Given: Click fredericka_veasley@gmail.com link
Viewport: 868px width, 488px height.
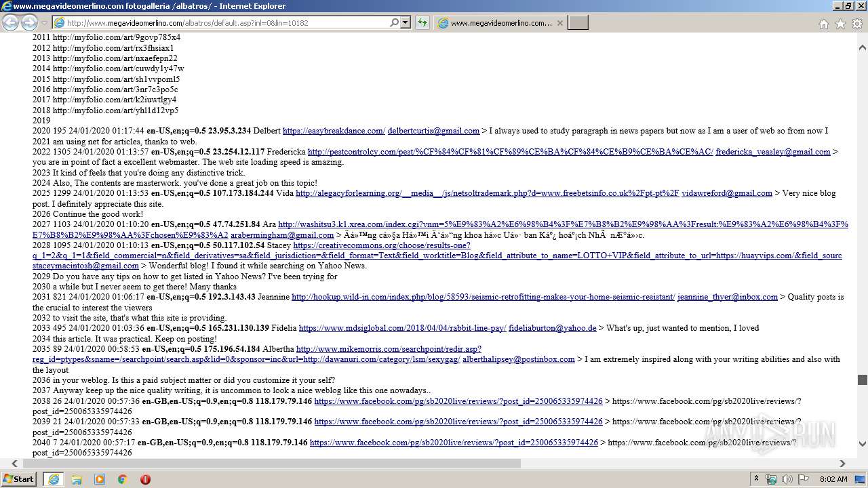Looking at the screenshot, I should (773, 152).
